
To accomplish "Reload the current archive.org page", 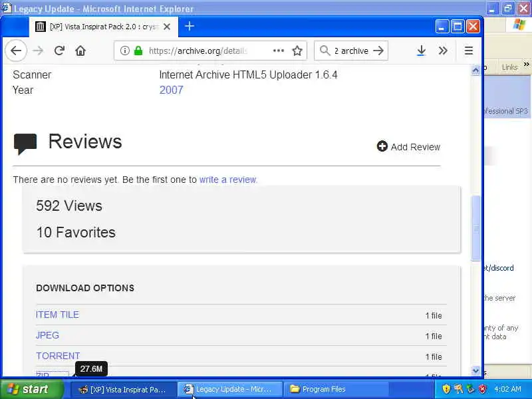I will 59,51.
